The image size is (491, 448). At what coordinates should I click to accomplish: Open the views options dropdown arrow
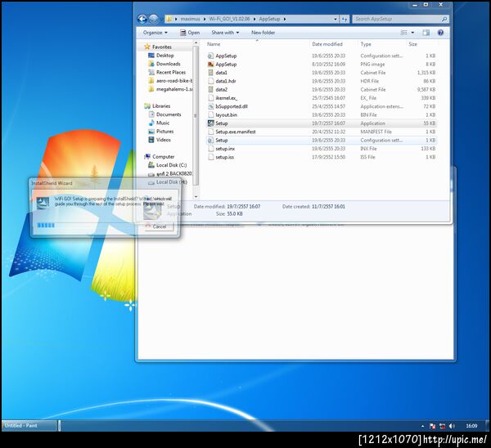412,33
